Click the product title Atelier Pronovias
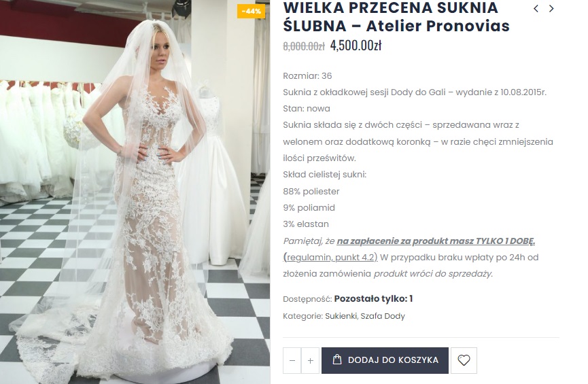 (x=396, y=16)
